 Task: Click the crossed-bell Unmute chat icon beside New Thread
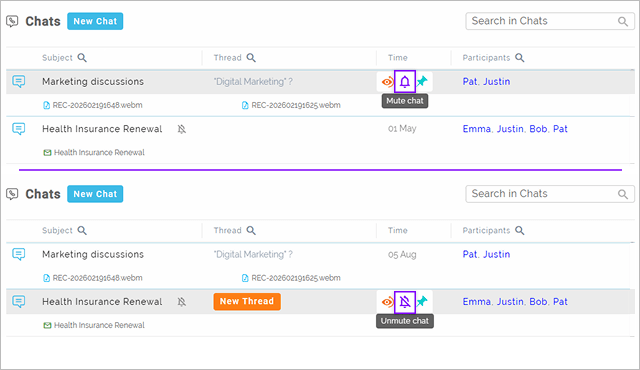[404, 301]
